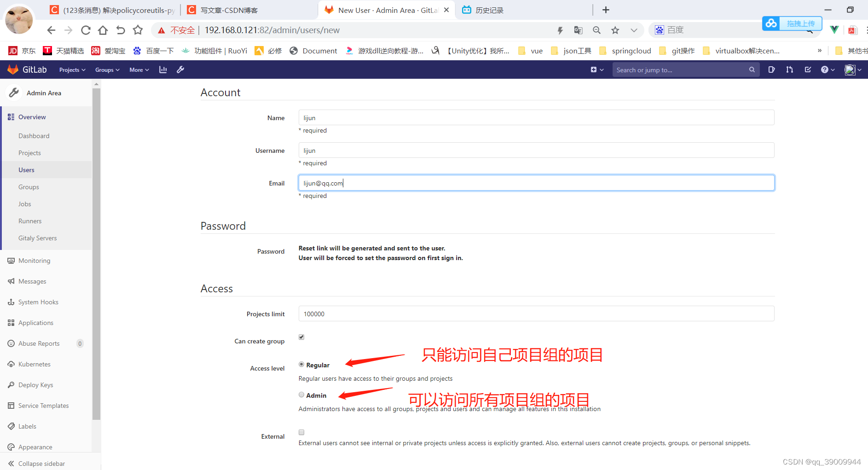The width and height of the screenshot is (868, 470).
Task: Click the Admin Area wrench icon in sidebar
Action: pos(14,93)
